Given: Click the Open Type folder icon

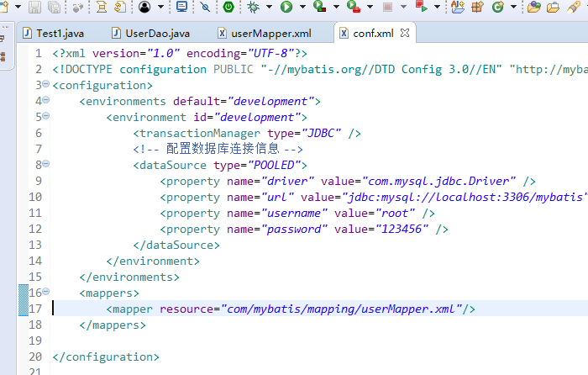Looking at the screenshot, I should click(x=533, y=8).
